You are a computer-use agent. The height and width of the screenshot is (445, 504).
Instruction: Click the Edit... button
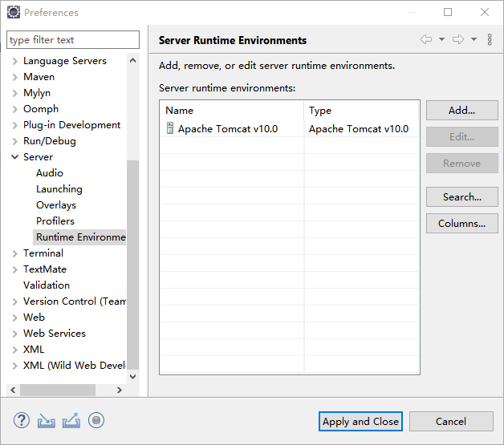(x=462, y=137)
